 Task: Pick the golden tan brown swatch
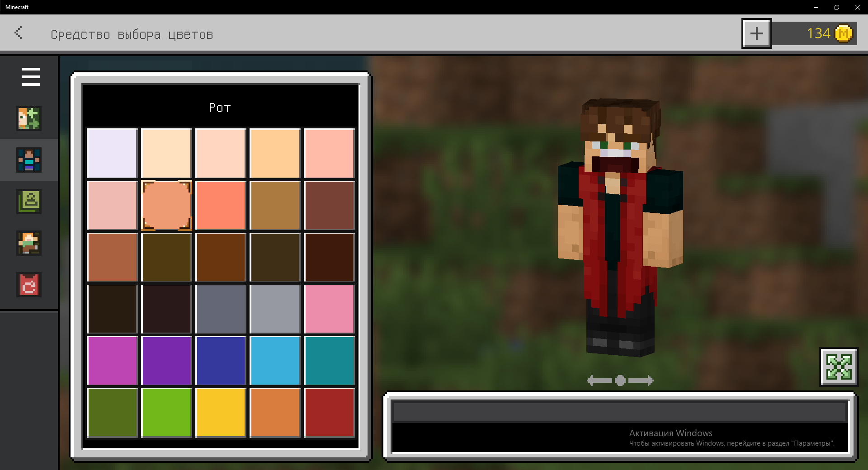coord(275,205)
